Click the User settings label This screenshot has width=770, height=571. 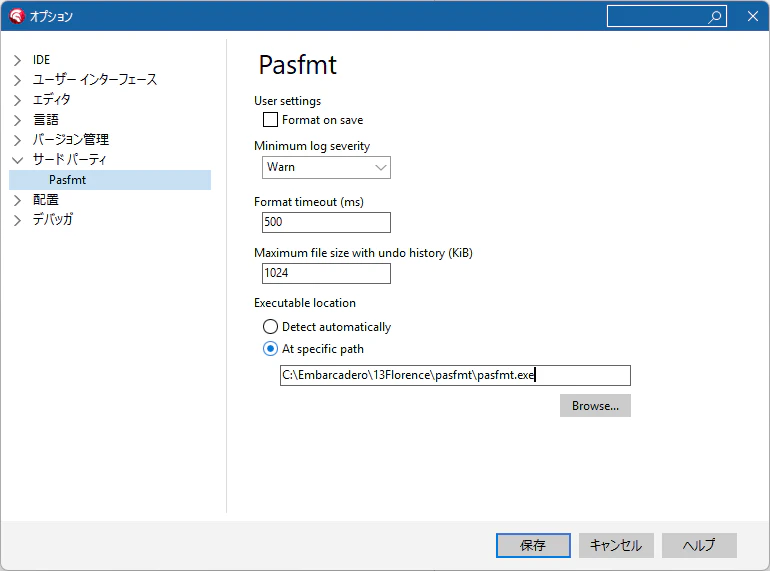287,101
